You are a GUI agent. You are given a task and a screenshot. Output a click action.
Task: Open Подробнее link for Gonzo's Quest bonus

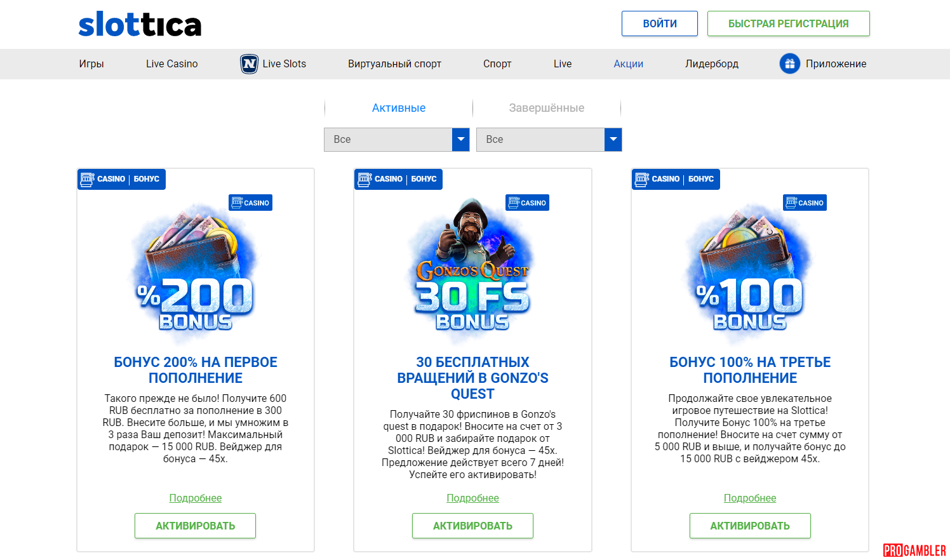point(472,498)
